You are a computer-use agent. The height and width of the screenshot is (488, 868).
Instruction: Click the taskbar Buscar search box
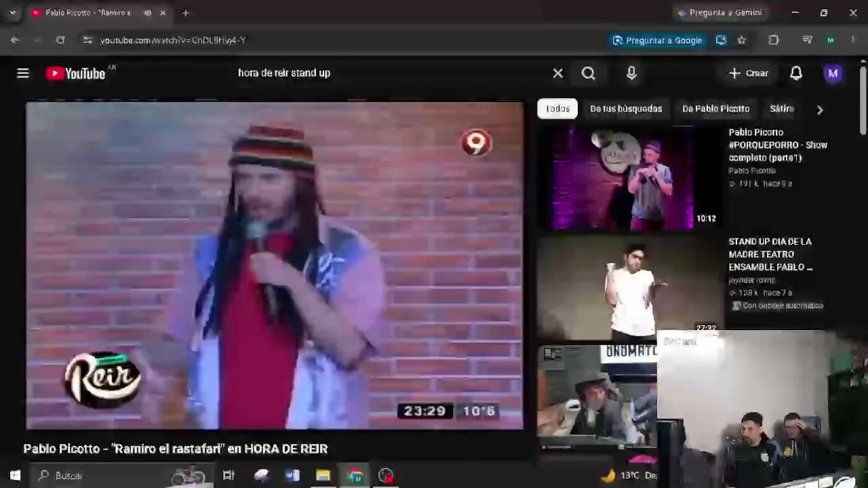[122, 476]
